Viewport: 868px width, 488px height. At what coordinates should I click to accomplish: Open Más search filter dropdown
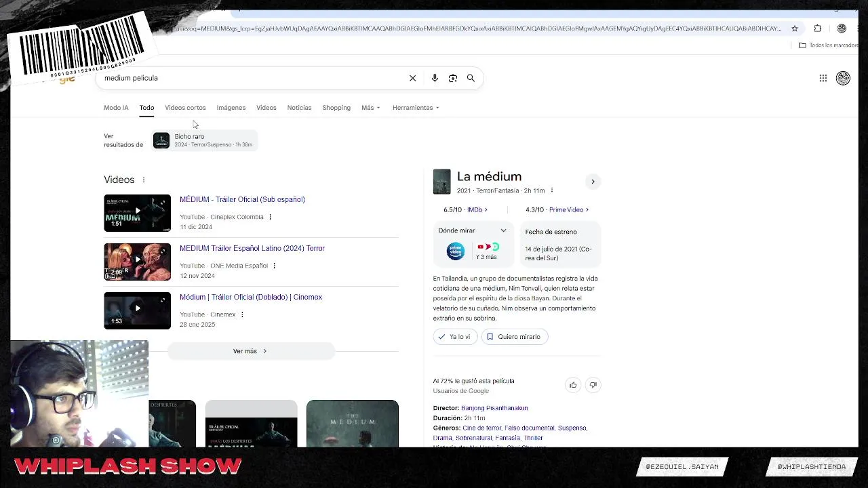pos(370,108)
